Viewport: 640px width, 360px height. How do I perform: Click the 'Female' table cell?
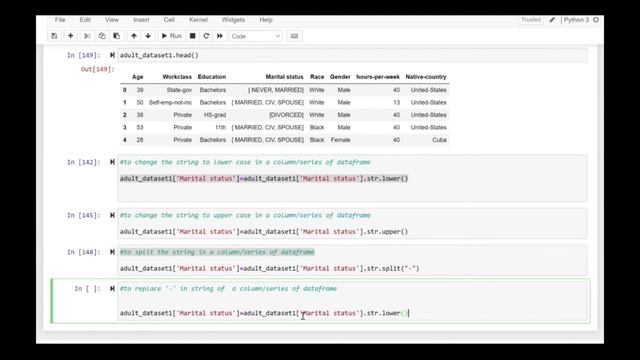click(x=340, y=140)
